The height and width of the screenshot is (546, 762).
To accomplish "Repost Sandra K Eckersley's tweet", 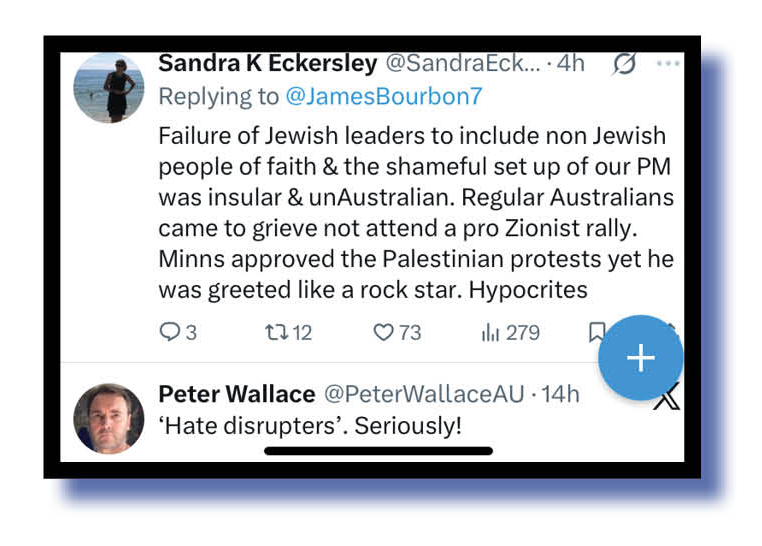I will (276, 332).
